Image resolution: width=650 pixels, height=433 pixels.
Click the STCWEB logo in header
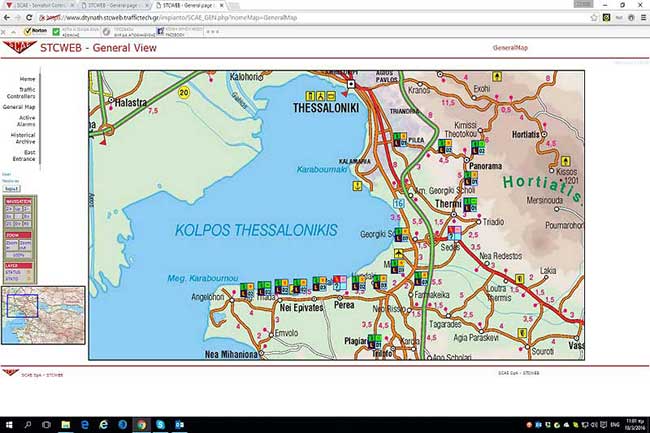[x=19, y=48]
